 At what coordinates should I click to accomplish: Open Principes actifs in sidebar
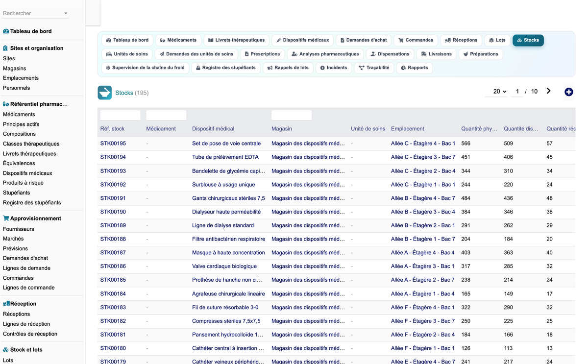coord(21,124)
